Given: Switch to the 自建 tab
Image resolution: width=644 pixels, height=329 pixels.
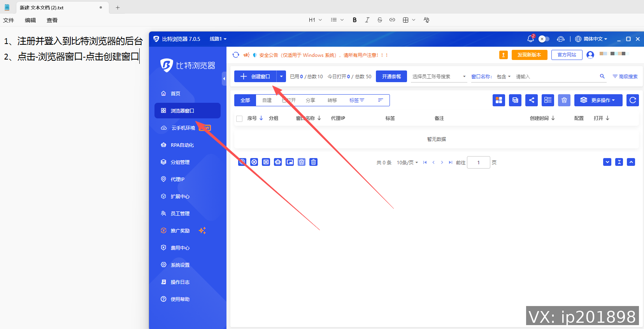Looking at the screenshot, I should tap(267, 100).
